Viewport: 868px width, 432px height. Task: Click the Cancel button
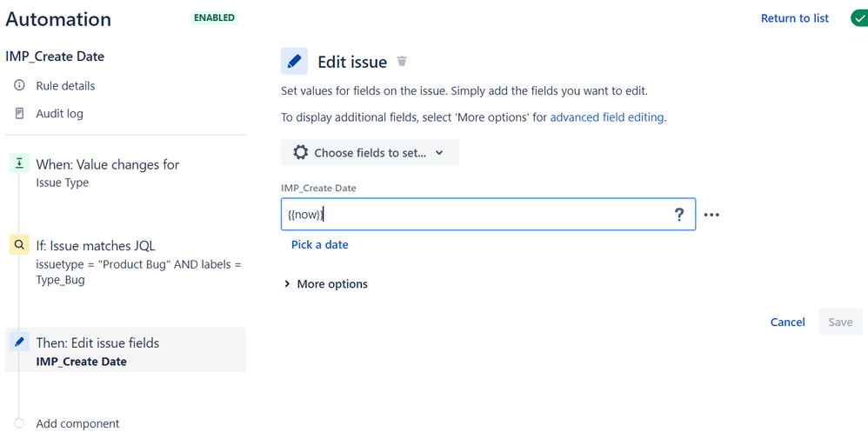click(x=788, y=322)
